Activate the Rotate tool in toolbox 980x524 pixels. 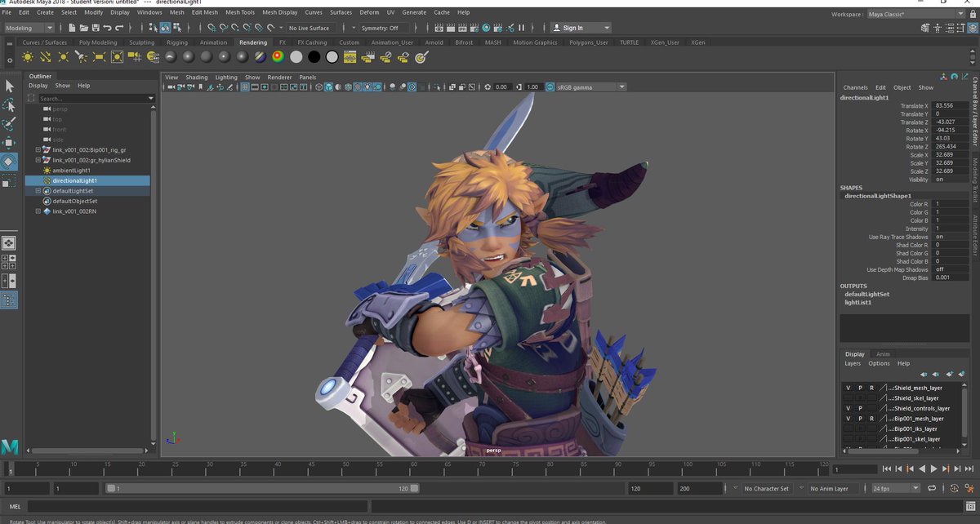point(9,162)
